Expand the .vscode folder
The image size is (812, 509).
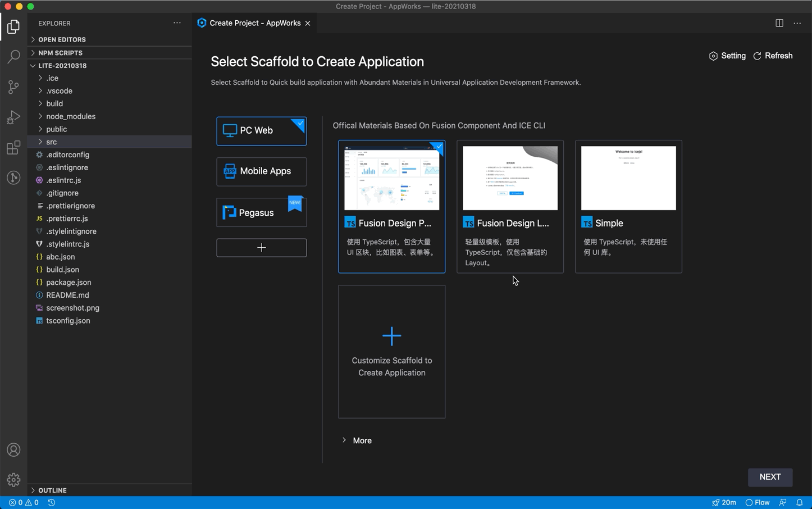[110, 91]
